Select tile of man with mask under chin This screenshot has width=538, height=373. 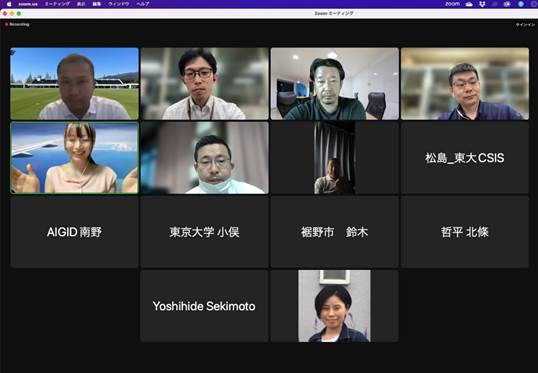pos(204,158)
